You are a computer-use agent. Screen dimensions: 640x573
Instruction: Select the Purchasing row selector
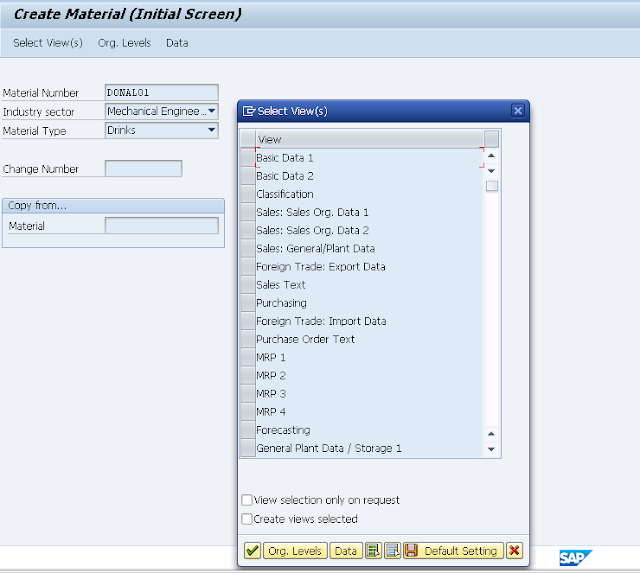[x=248, y=303]
